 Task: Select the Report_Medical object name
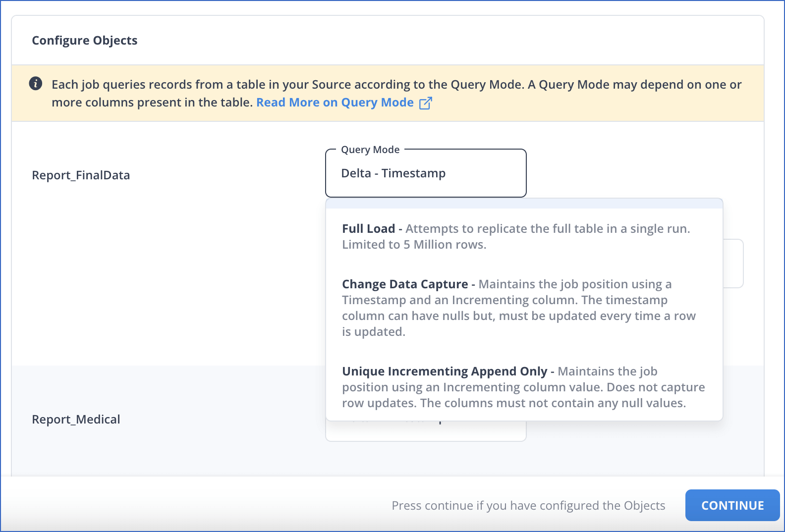pyautogui.click(x=76, y=420)
